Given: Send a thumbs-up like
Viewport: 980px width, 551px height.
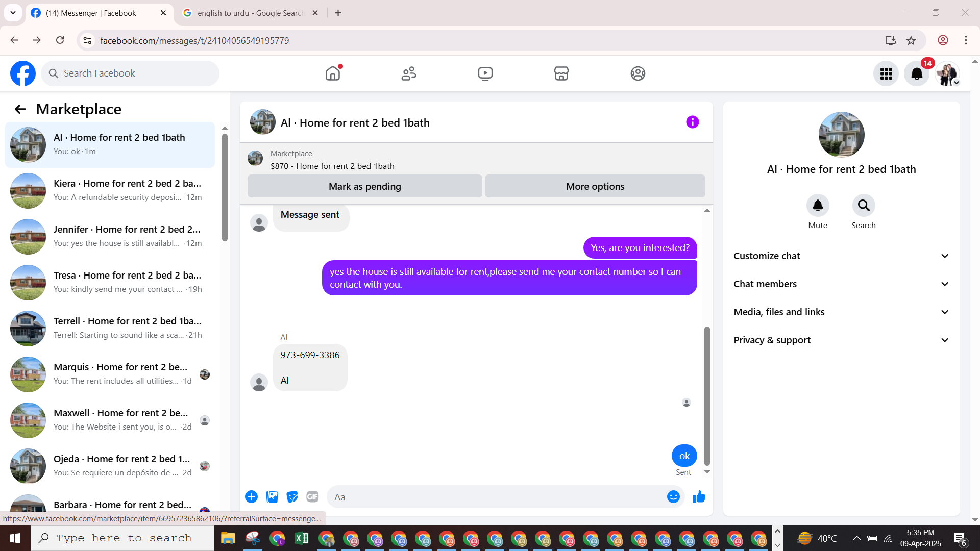Looking at the screenshot, I should point(699,497).
